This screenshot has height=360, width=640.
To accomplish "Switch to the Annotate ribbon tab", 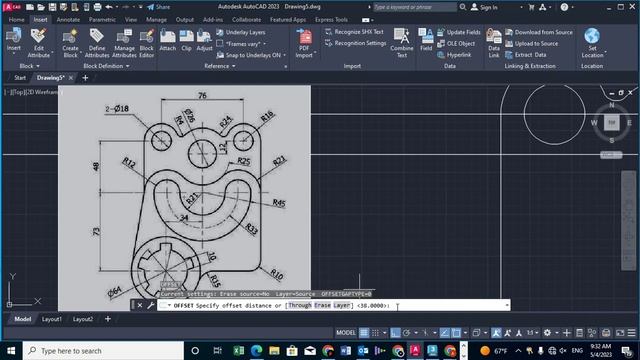I will [x=68, y=20].
